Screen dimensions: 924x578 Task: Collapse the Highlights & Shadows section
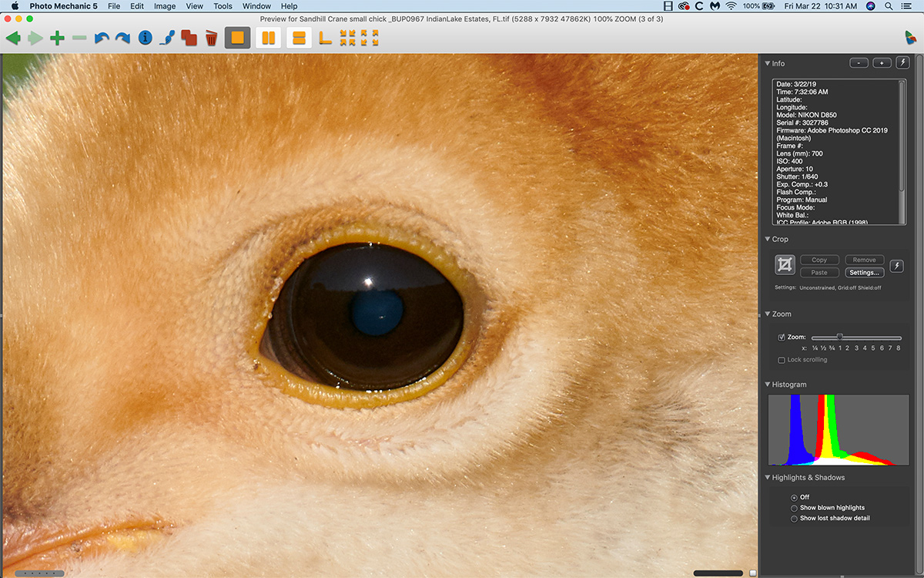768,478
